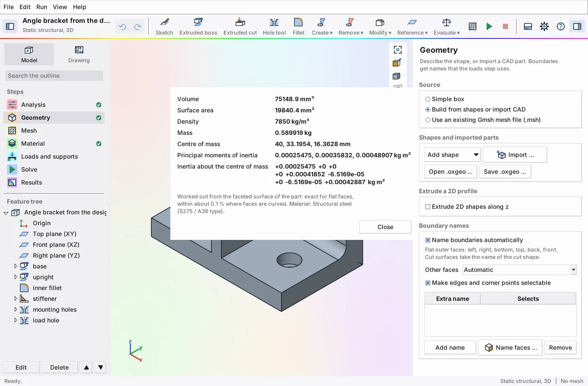This screenshot has height=386, width=588.
Task: Toggle the left sidebar panel icon
Action: click(x=10, y=26)
